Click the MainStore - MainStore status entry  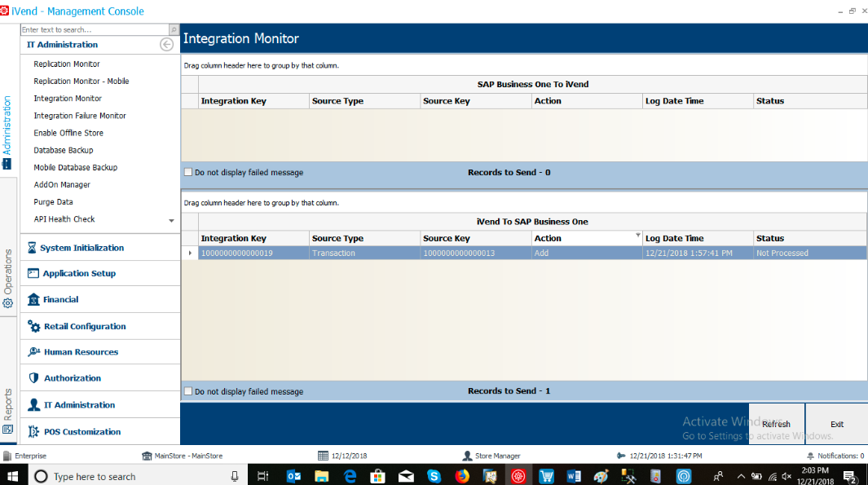click(x=183, y=456)
